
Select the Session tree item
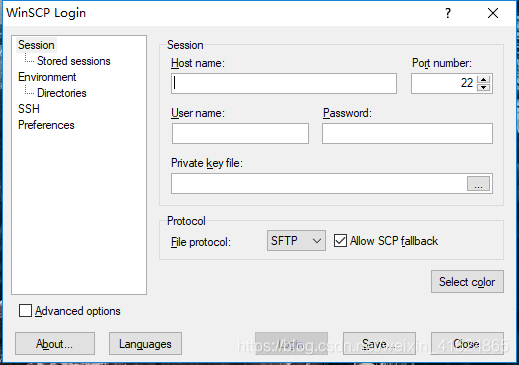[36, 45]
